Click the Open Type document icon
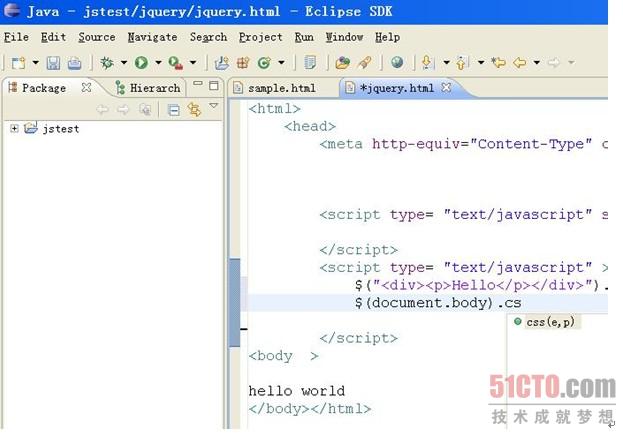Viewport: 623px width, 433px height. click(310, 62)
